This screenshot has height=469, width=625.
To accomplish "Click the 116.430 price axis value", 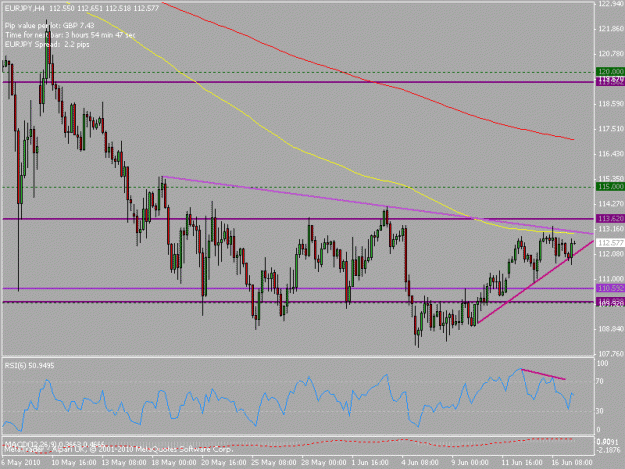I will tap(611, 154).
